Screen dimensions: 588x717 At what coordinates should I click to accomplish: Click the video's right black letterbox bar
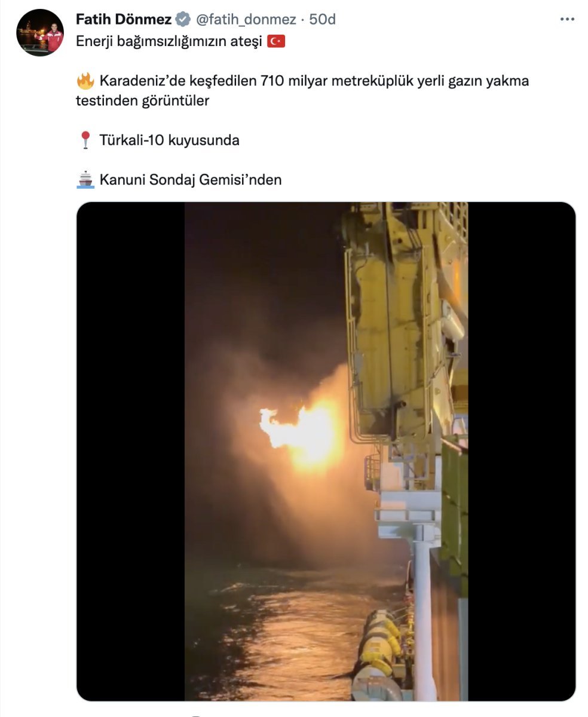coord(522,451)
